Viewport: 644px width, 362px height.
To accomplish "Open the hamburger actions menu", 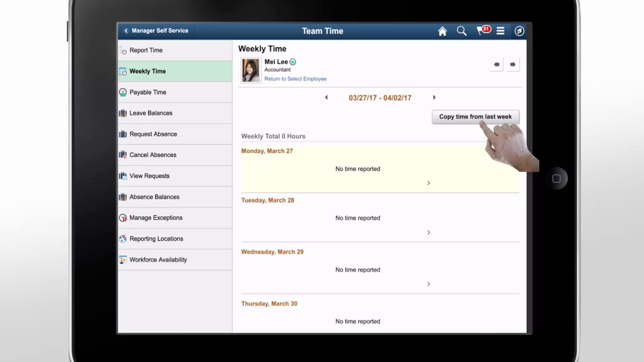I will (x=501, y=31).
